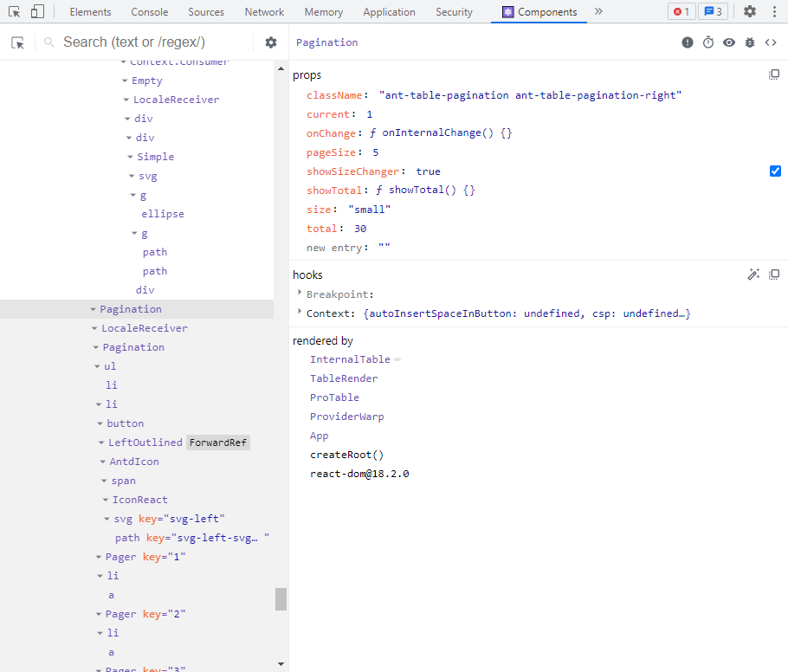Edit the current prop value
The height and width of the screenshot is (672, 788).
coord(370,114)
